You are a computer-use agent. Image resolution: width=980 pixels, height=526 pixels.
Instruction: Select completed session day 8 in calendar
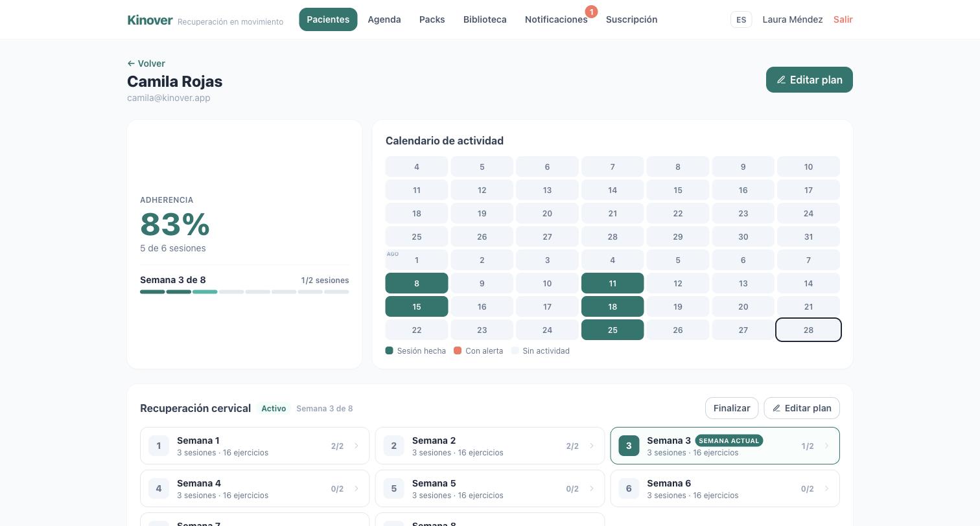[x=417, y=283]
